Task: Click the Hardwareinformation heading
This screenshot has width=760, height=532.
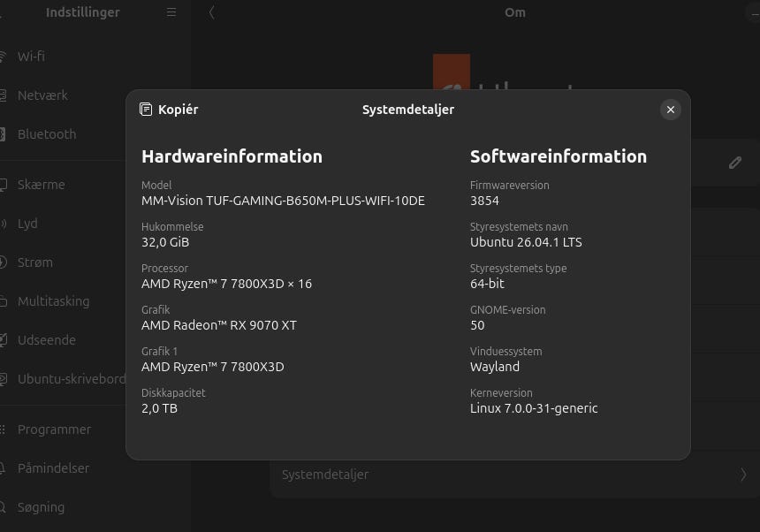Action: click(232, 156)
